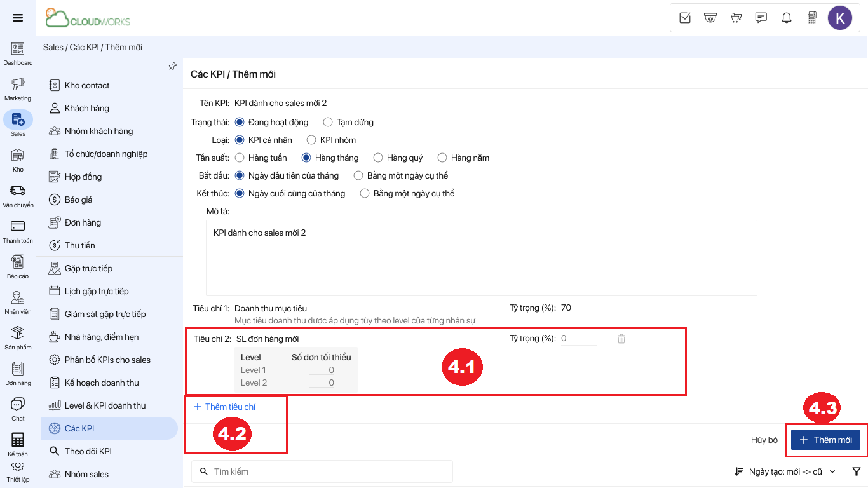Open Phân bổ KPIs cho sales menu
This screenshot has height=488, width=868.
click(x=107, y=360)
